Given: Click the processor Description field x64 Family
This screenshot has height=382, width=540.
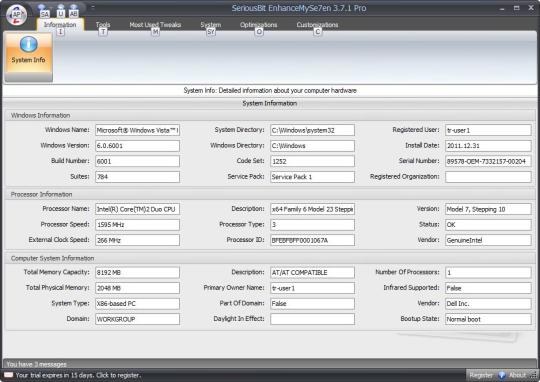Looking at the screenshot, I should (x=312, y=209).
